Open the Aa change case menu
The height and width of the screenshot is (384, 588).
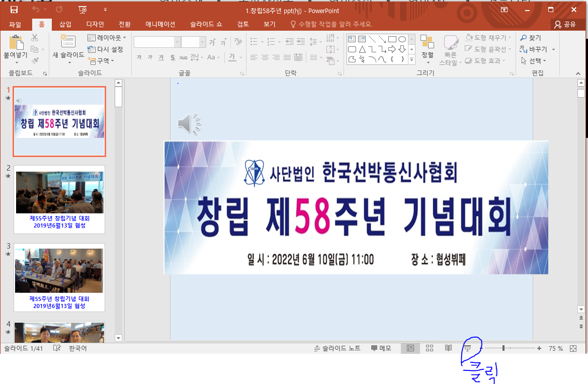pos(213,57)
